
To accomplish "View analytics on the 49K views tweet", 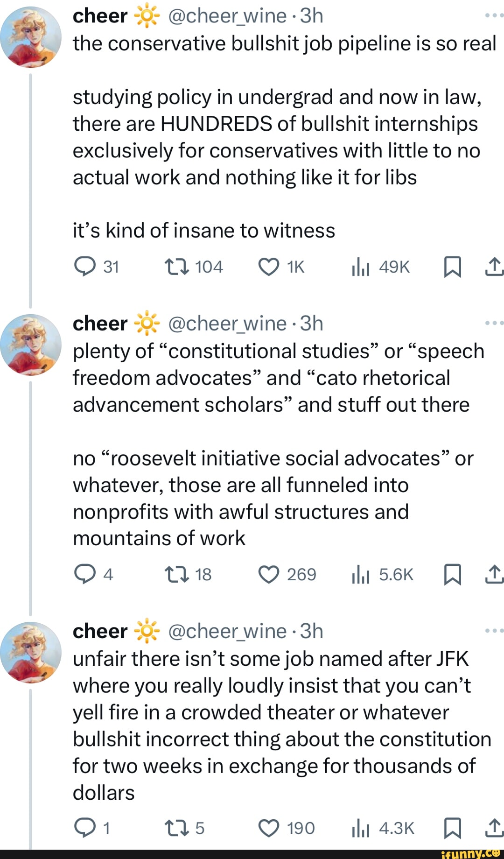I will 361,267.
